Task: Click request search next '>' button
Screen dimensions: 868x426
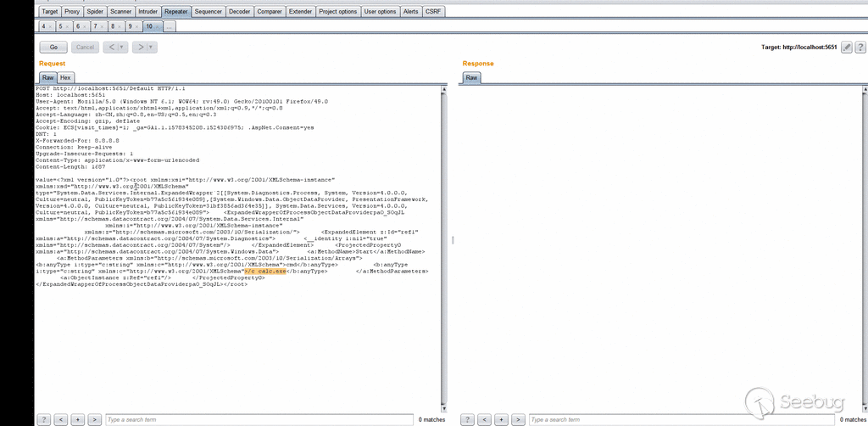Action: pyautogui.click(x=94, y=419)
